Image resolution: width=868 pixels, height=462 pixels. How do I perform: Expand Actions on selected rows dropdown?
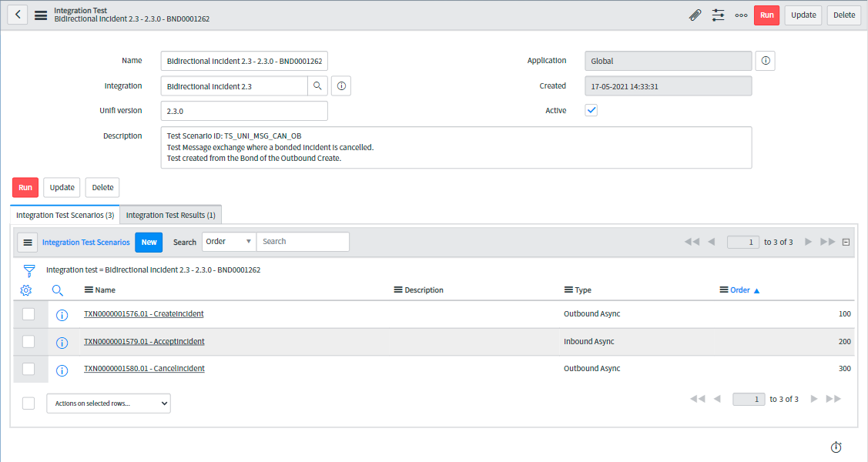point(108,403)
